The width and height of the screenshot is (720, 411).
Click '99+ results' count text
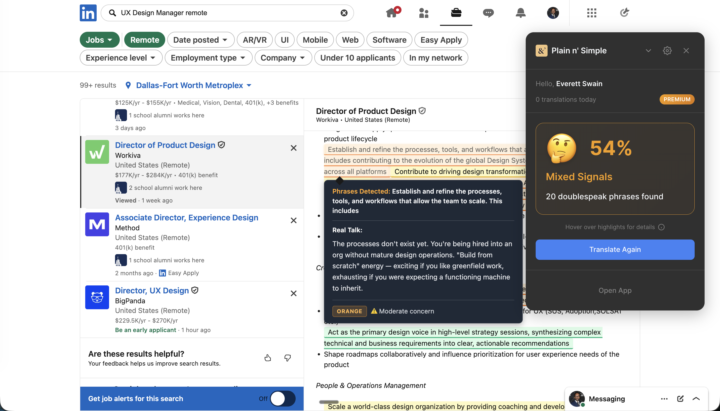click(98, 85)
